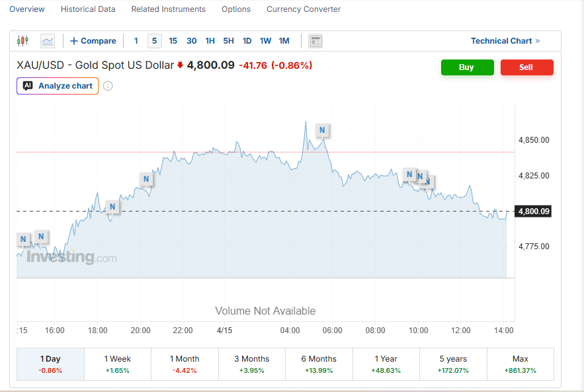584x392 pixels.
Task: Open the Historical Data tab
Action: [x=88, y=9]
